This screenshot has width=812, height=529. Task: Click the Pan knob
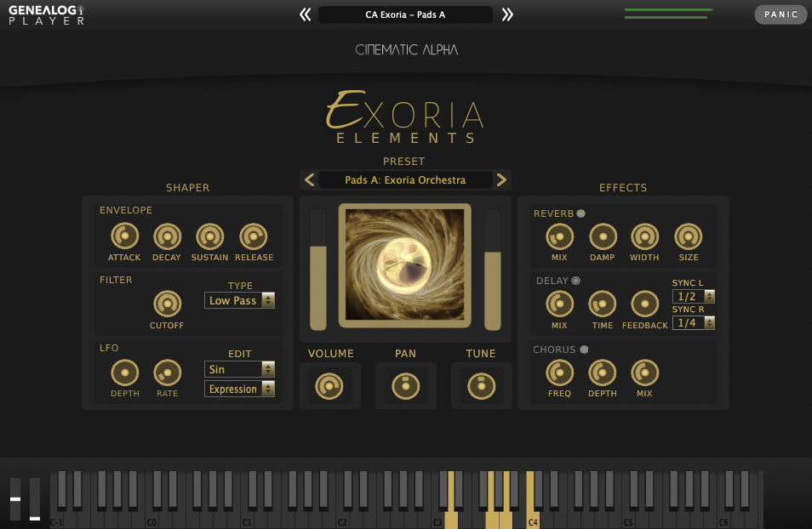click(405, 386)
